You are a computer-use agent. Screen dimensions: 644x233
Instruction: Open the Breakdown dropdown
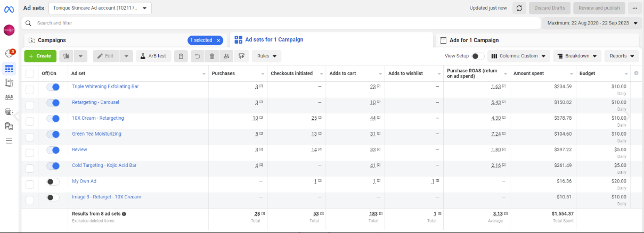(577, 56)
